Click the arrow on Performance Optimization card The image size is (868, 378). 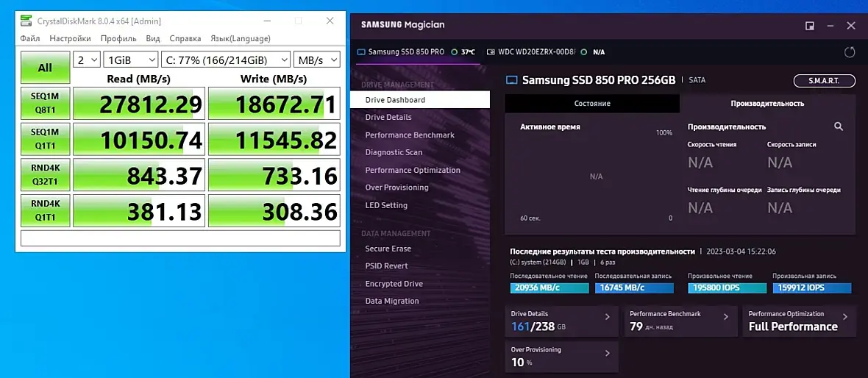pos(844,317)
